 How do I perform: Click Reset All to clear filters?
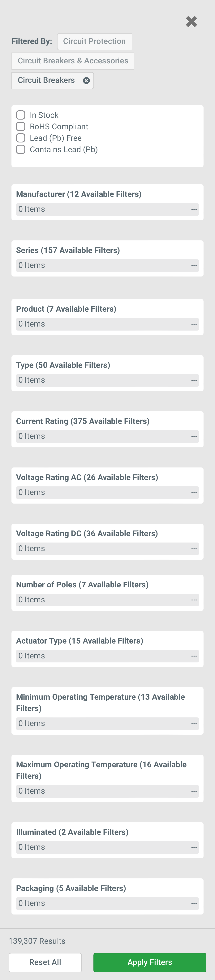(x=45, y=962)
